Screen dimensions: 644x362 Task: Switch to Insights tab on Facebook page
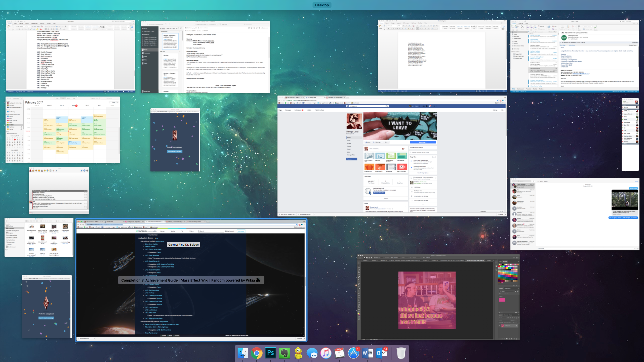(309, 110)
